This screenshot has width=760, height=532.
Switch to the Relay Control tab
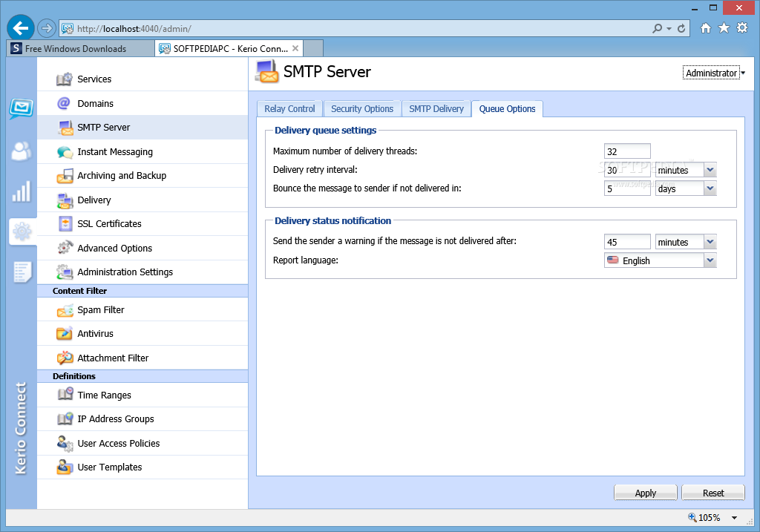(x=289, y=109)
